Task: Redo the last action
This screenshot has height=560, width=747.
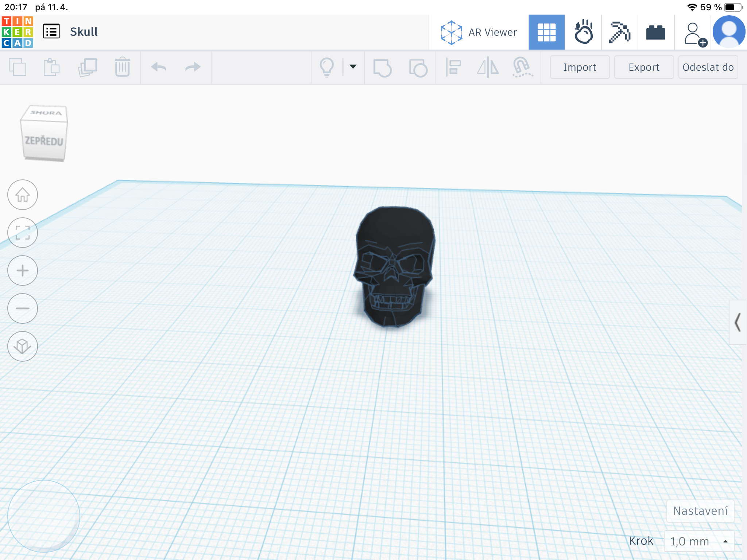Action: pos(193,67)
